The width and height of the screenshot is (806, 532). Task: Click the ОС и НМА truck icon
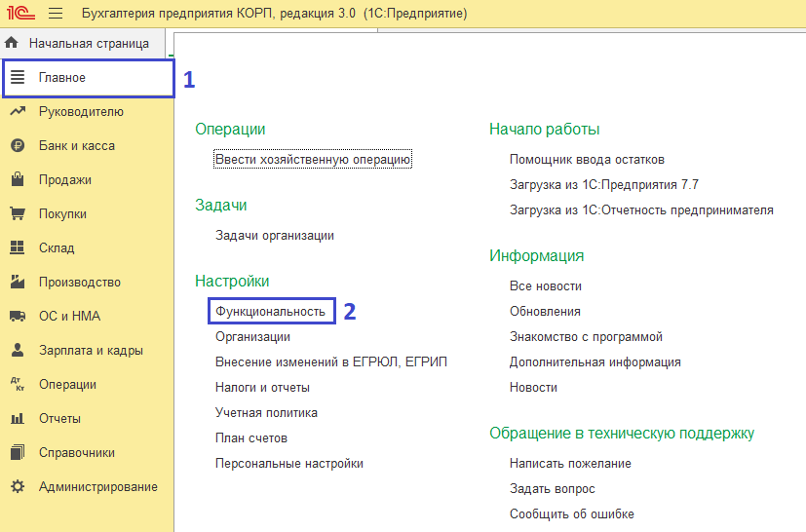(17, 316)
